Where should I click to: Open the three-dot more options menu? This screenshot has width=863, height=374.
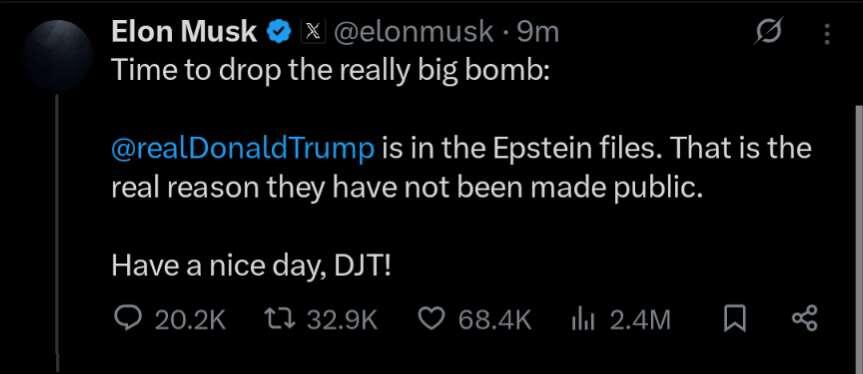827,35
